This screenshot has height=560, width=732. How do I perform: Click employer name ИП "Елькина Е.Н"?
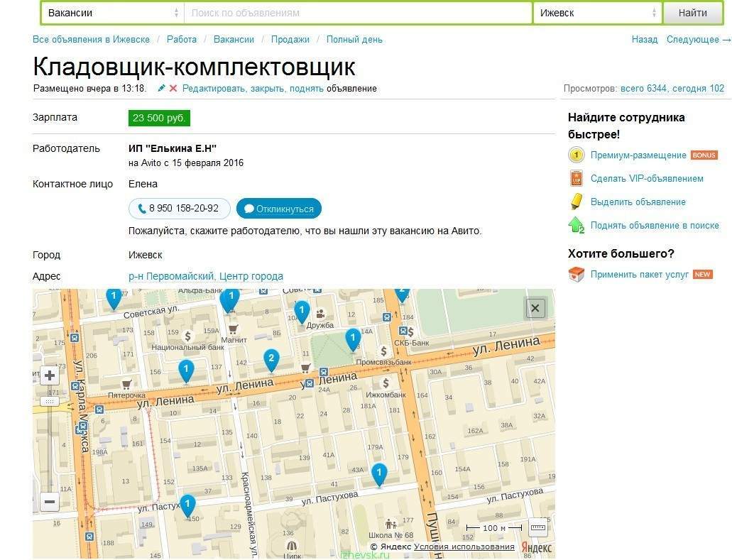point(173,148)
